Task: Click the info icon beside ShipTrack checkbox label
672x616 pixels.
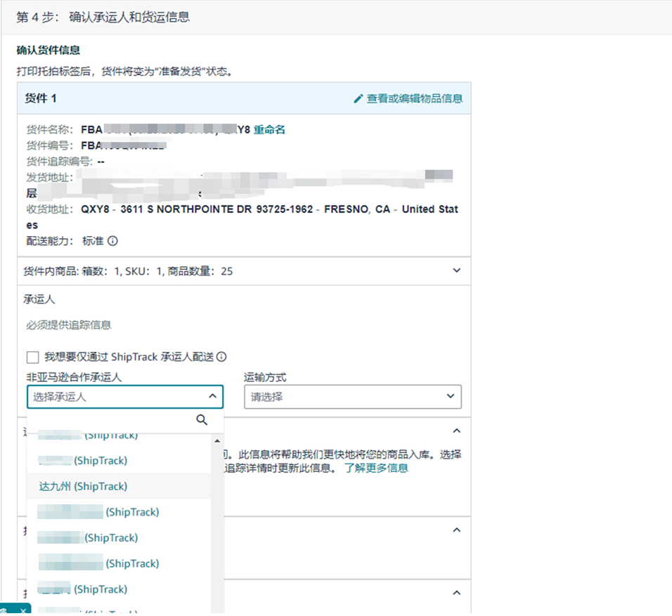Action: coord(221,357)
